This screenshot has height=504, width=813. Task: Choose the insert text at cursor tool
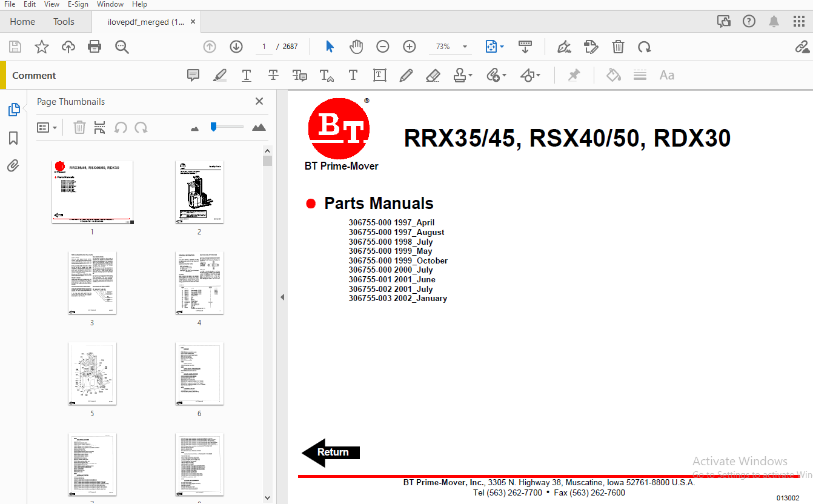point(327,75)
